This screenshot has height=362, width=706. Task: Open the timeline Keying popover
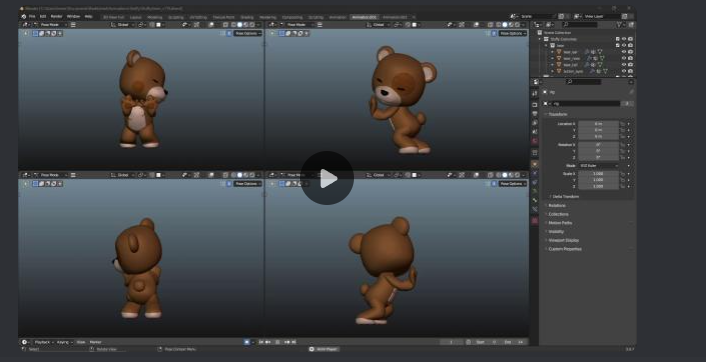click(64, 342)
